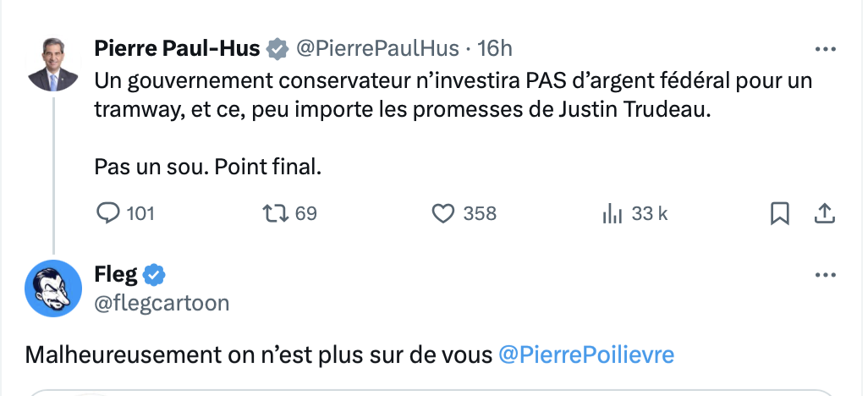Click the 358 likes count
This screenshot has width=868, height=396.
(480, 213)
